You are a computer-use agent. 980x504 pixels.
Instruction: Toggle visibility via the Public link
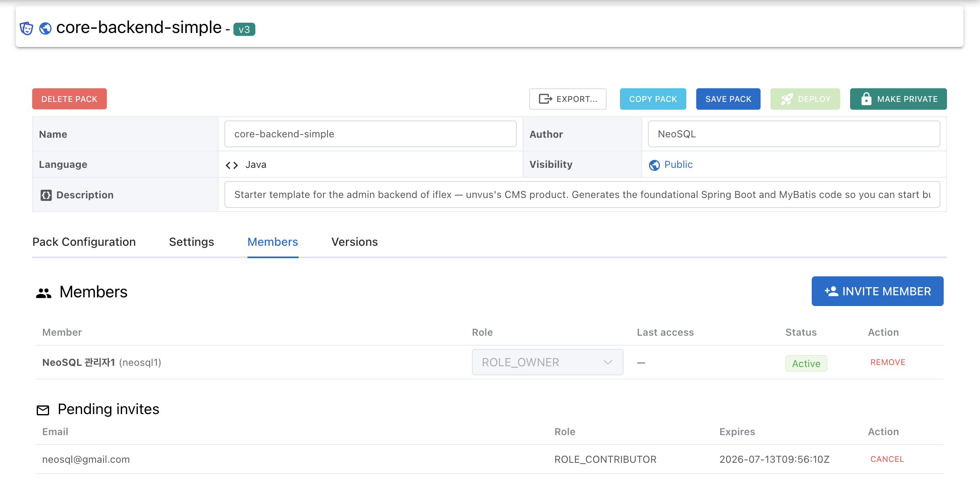(x=678, y=165)
